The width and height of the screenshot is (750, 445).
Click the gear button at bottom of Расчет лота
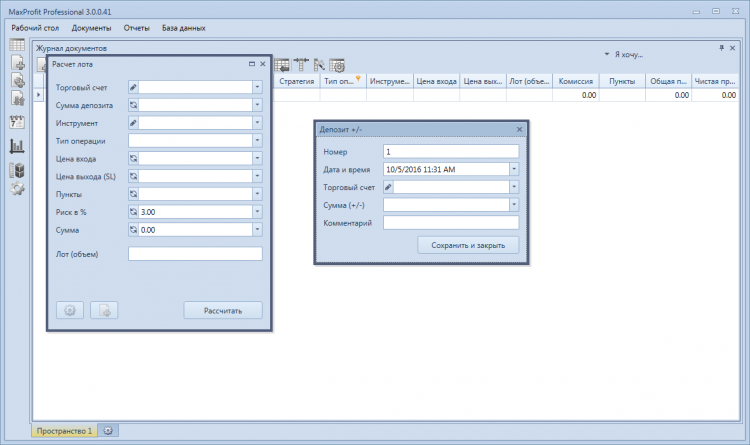(x=70, y=310)
